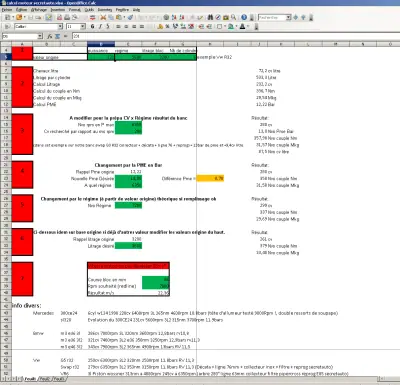The width and height of the screenshot is (400, 385).
Task: Copy the selection icon
Action: (111, 17)
